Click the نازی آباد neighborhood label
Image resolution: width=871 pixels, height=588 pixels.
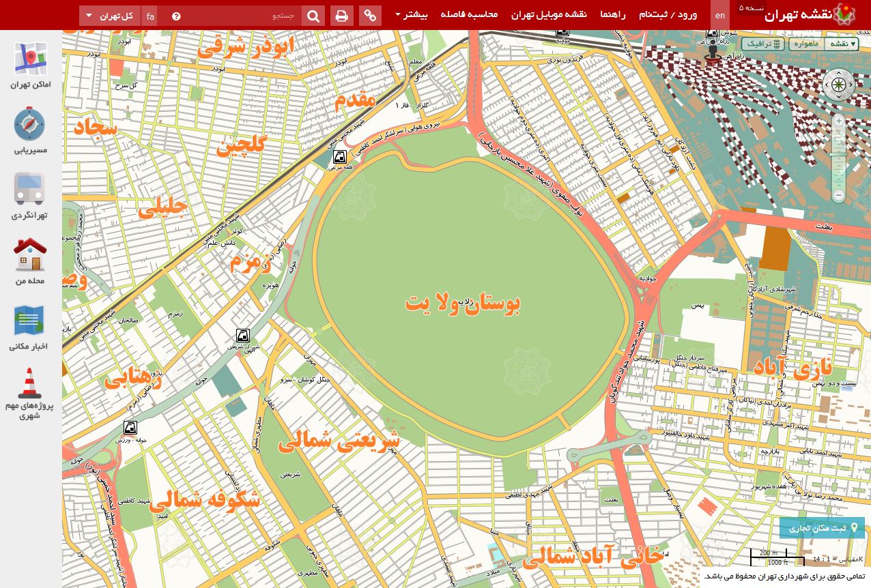point(793,368)
